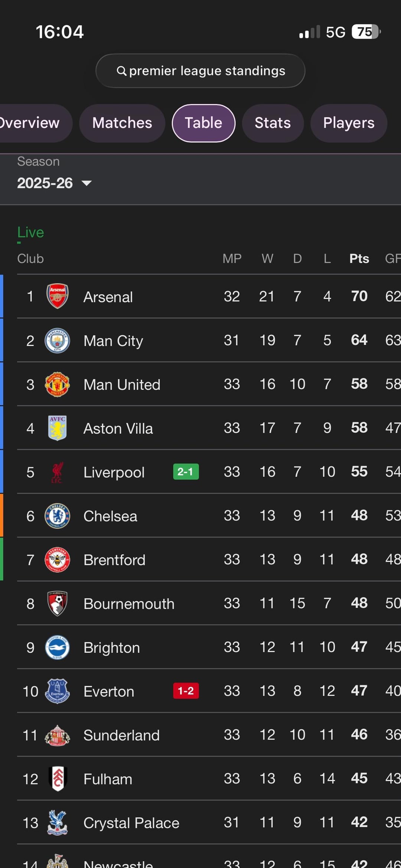
Task: Tap the Brighton seagull badge
Action: [57, 647]
